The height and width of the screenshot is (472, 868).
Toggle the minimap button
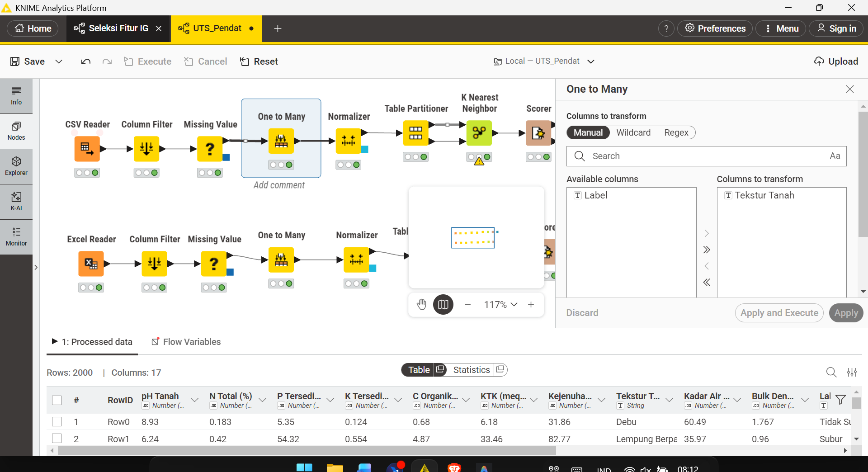tap(443, 305)
